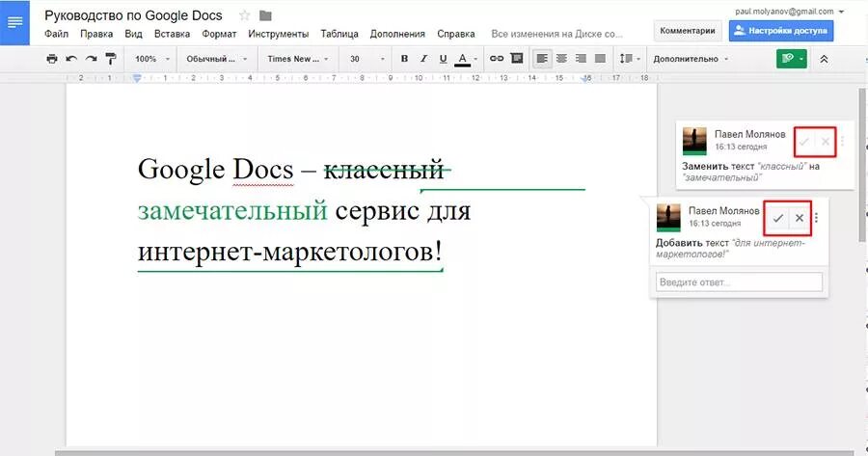Click the Комментарии button

[688, 31]
